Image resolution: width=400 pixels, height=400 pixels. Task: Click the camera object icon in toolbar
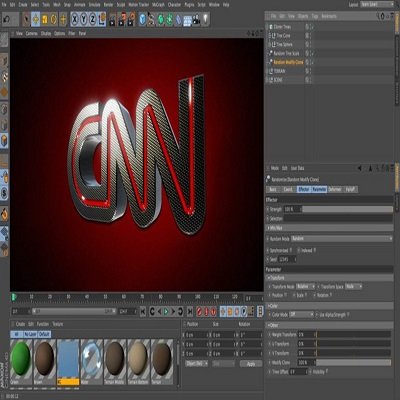tap(196, 20)
